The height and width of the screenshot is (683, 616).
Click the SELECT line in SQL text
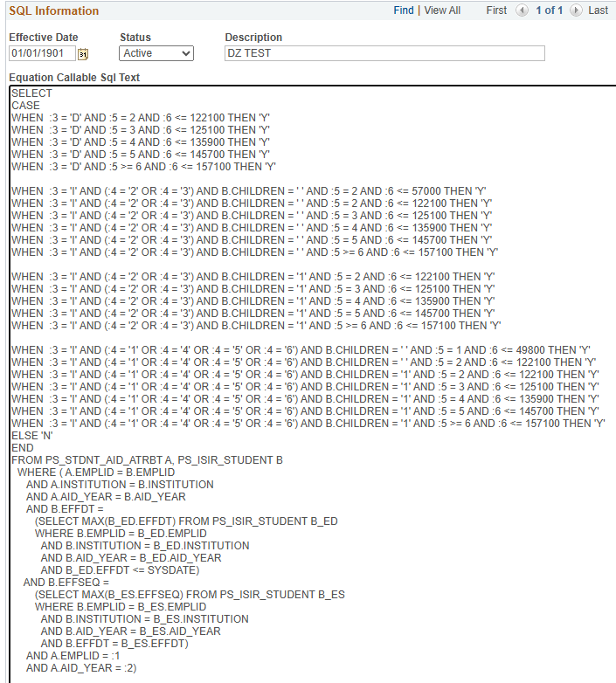coord(31,93)
